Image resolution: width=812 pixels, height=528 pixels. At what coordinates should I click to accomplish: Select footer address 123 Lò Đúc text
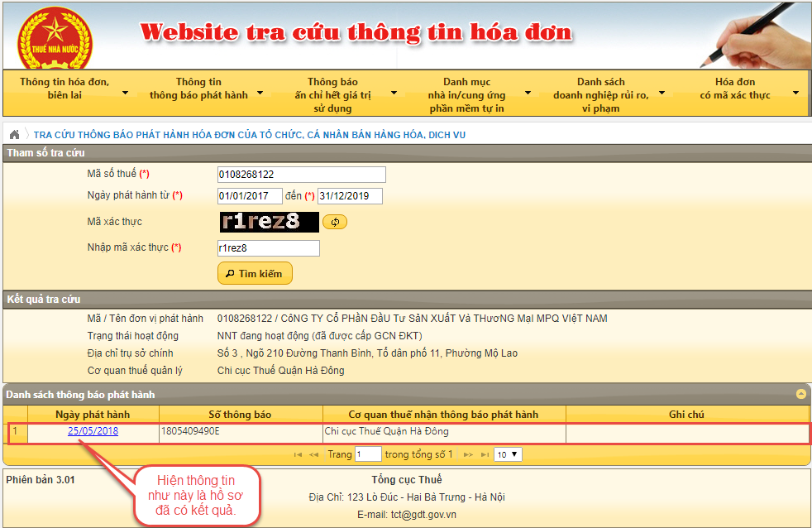[407, 497]
